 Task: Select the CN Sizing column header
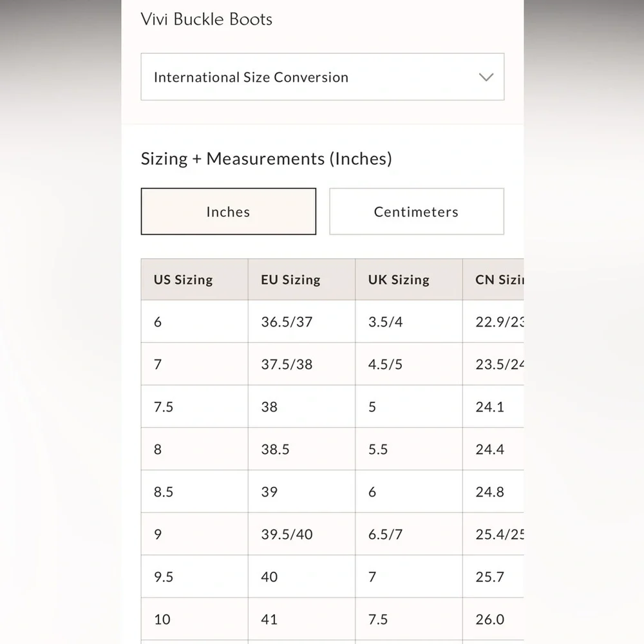click(499, 279)
